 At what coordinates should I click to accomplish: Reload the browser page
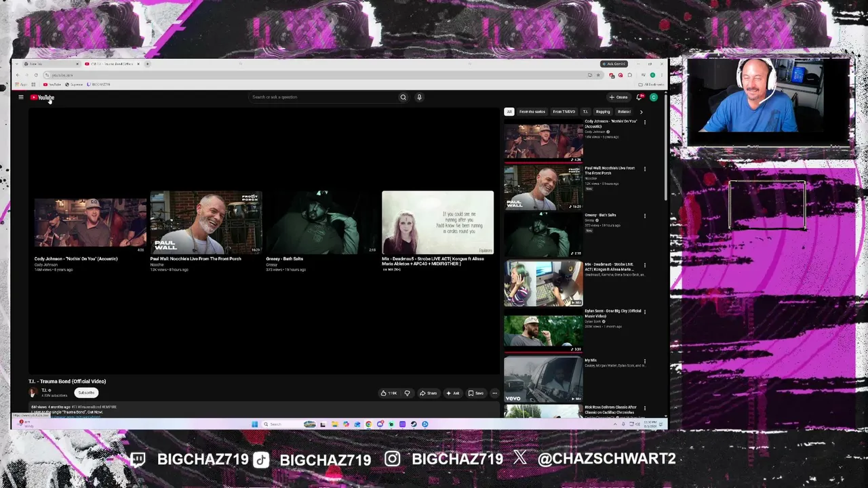[x=36, y=75]
